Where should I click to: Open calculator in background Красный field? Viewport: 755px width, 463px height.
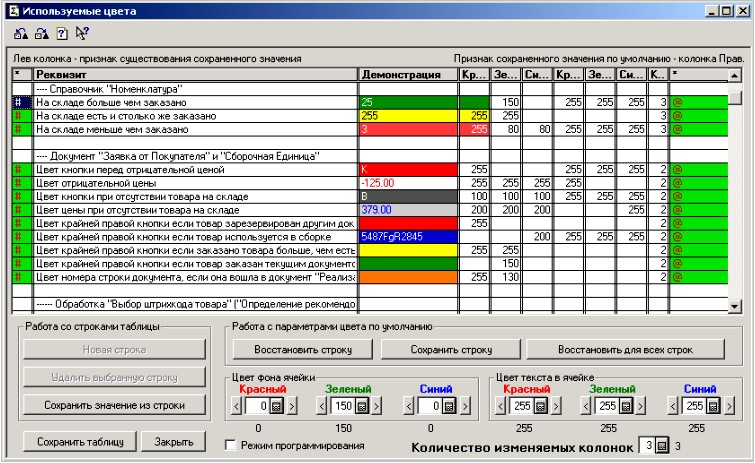click(x=276, y=406)
